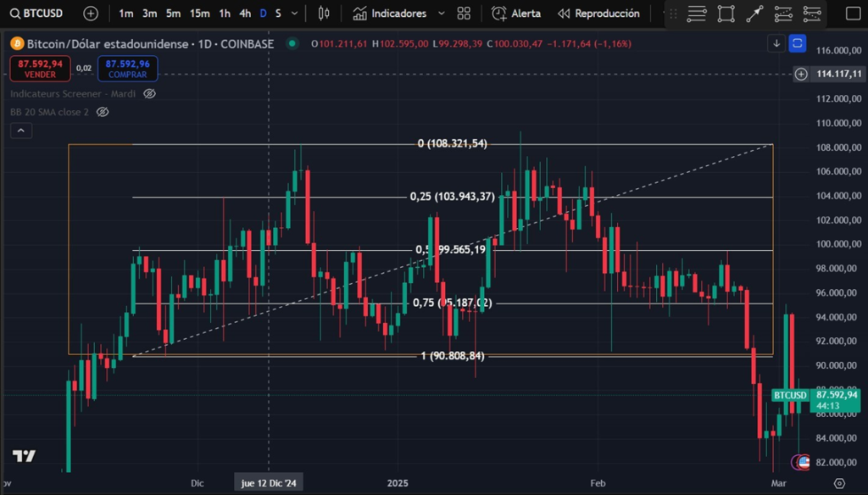Open chart settings gear at bottom right
This screenshot has height=495, width=868.
pos(839,483)
